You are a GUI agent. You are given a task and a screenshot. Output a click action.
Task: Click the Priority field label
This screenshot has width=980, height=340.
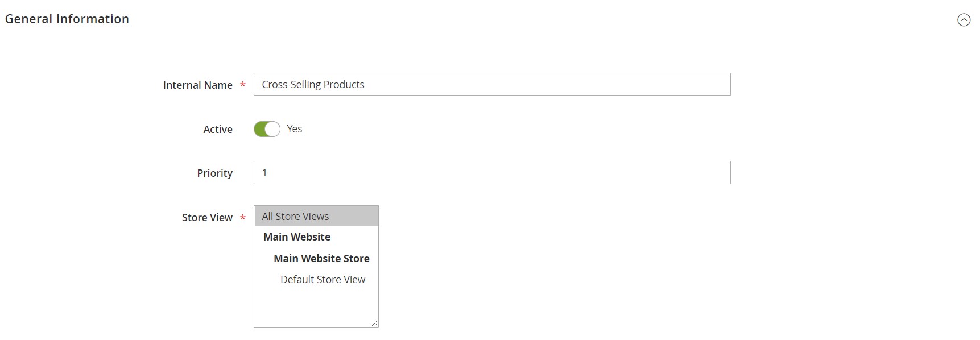[214, 173]
